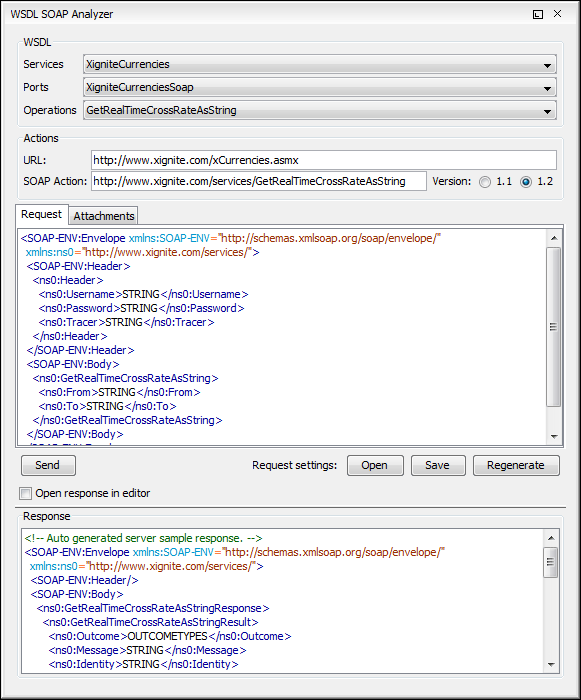Enable Open response in editor checkbox
Viewport: 581px width, 700px height.
[25, 493]
